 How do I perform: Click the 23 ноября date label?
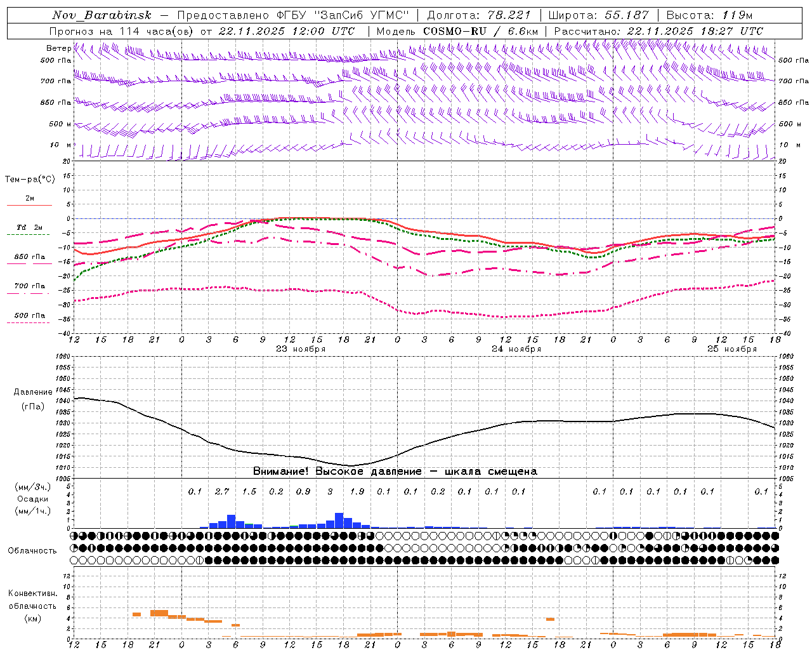point(301,349)
